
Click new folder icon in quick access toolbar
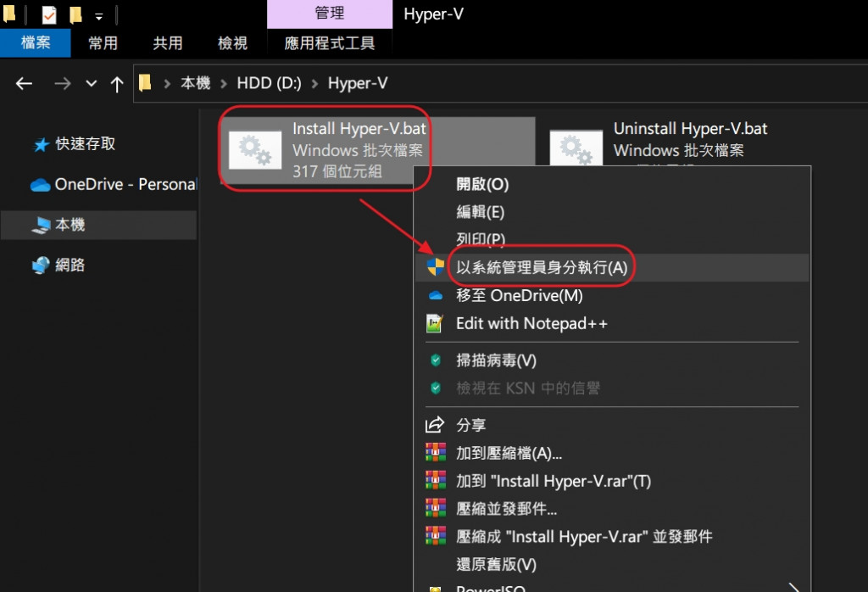[75, 14]
